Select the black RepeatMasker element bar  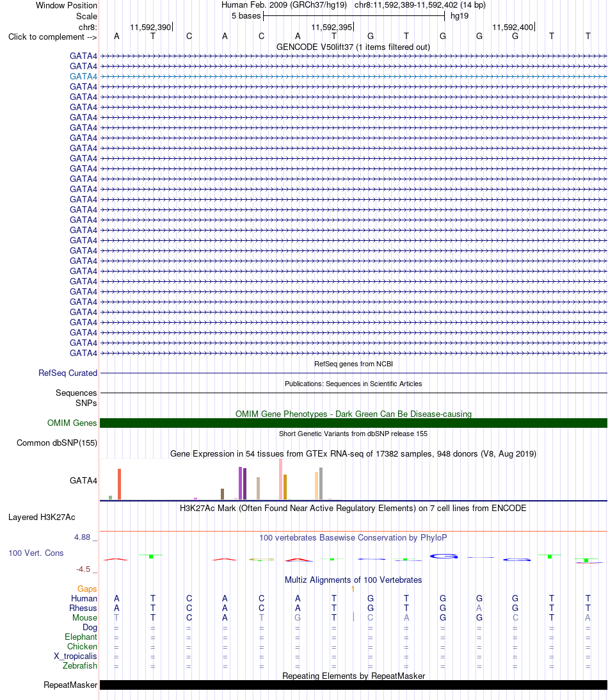pyautogui.click(x=353, y=685)
